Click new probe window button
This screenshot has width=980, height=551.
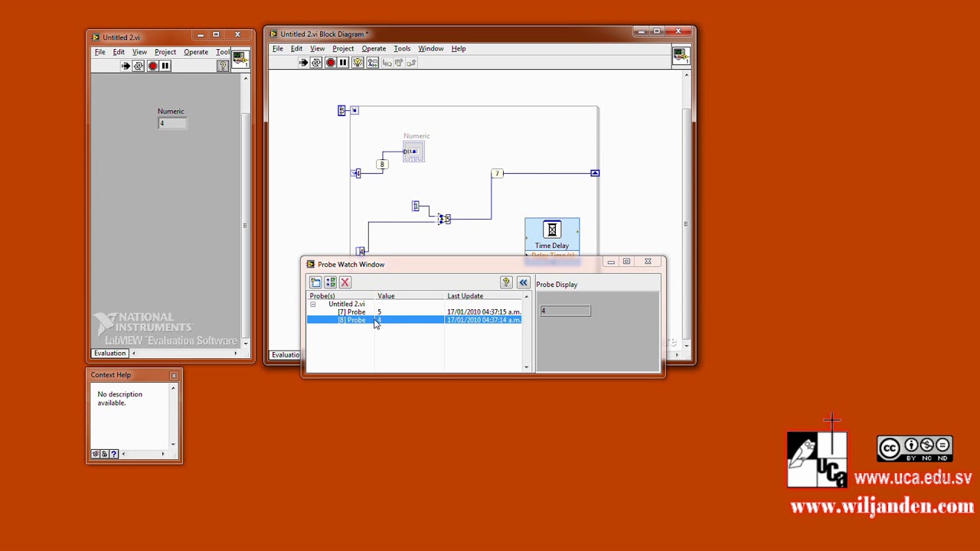(315, 282)
